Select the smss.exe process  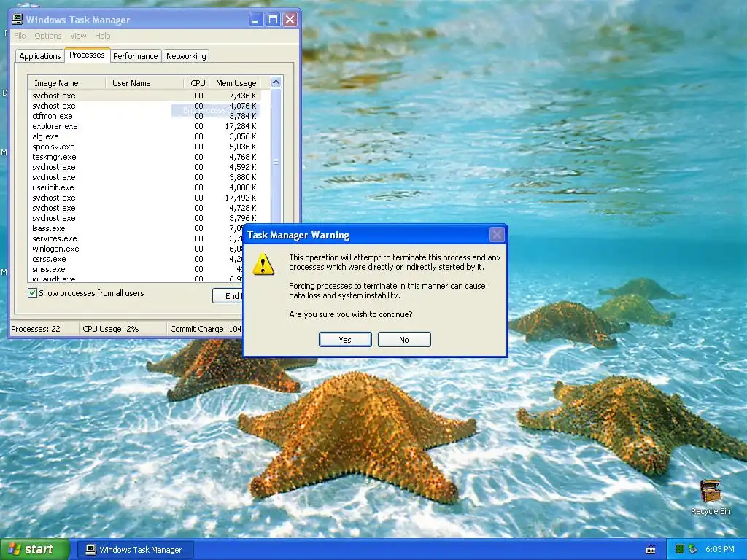coord(136,269)
